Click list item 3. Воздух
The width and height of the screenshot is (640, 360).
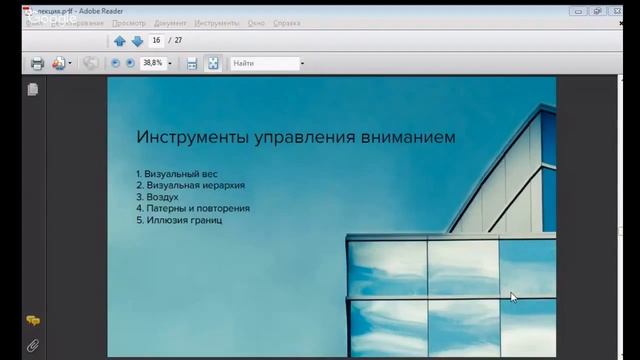pyautogui.click(x=157, y=197)
